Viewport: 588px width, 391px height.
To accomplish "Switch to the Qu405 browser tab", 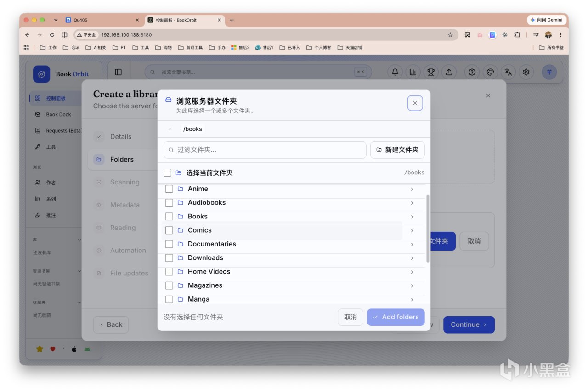I will 101,20.
